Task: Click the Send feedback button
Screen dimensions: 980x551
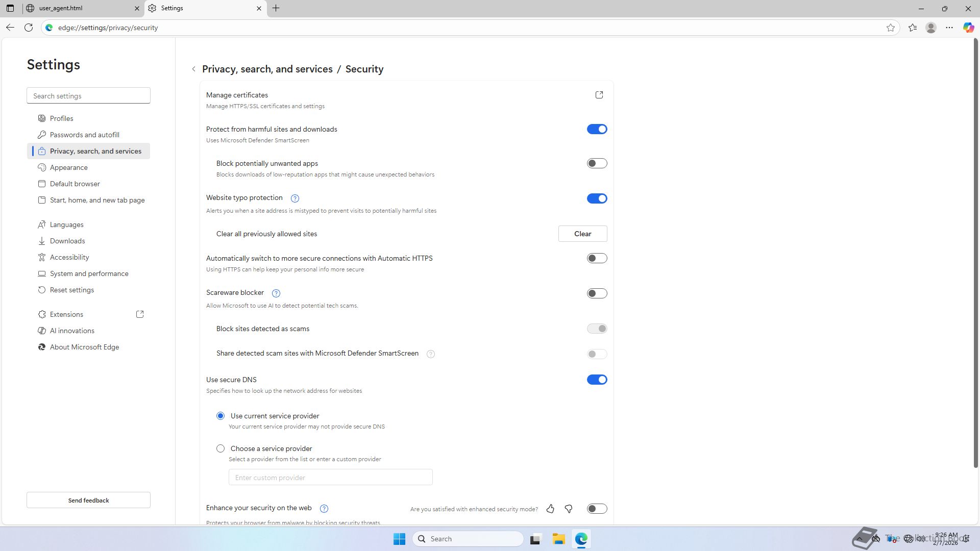Action: tap(88, 500)
